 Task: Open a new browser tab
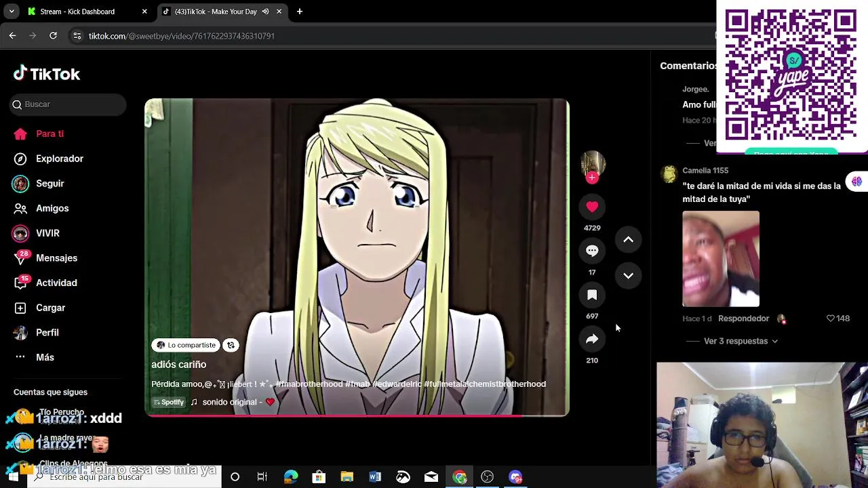point(300,12)
